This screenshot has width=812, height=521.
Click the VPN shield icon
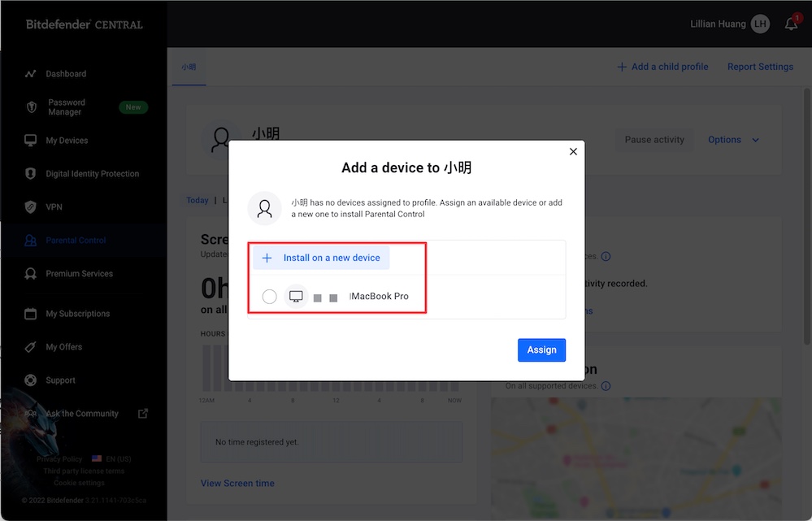pyautogui.click(x=31, y=206)
